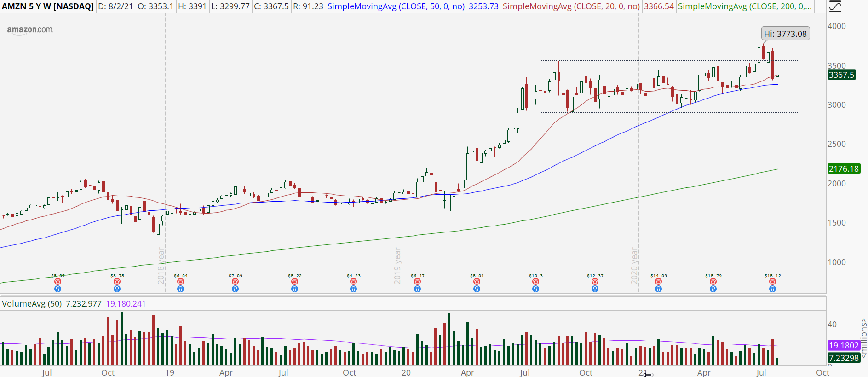Click the earnings phone icon under $5.01

(477, 282)
